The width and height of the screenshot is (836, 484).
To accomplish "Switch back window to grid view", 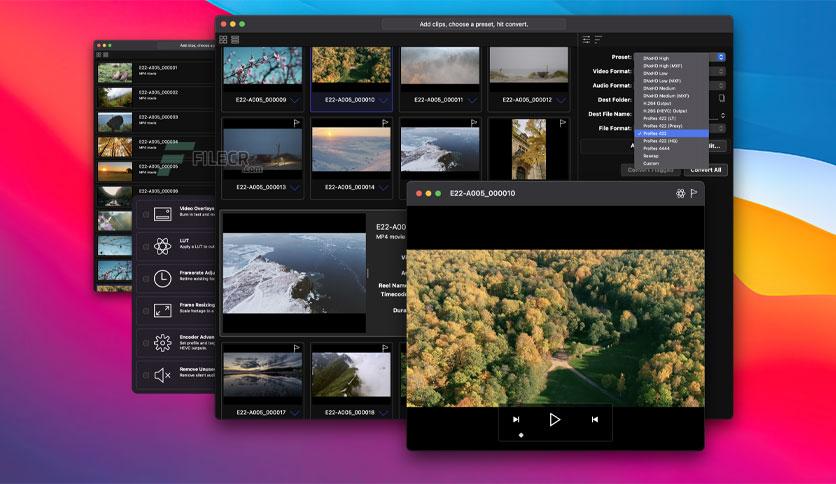I will [99, 55].
